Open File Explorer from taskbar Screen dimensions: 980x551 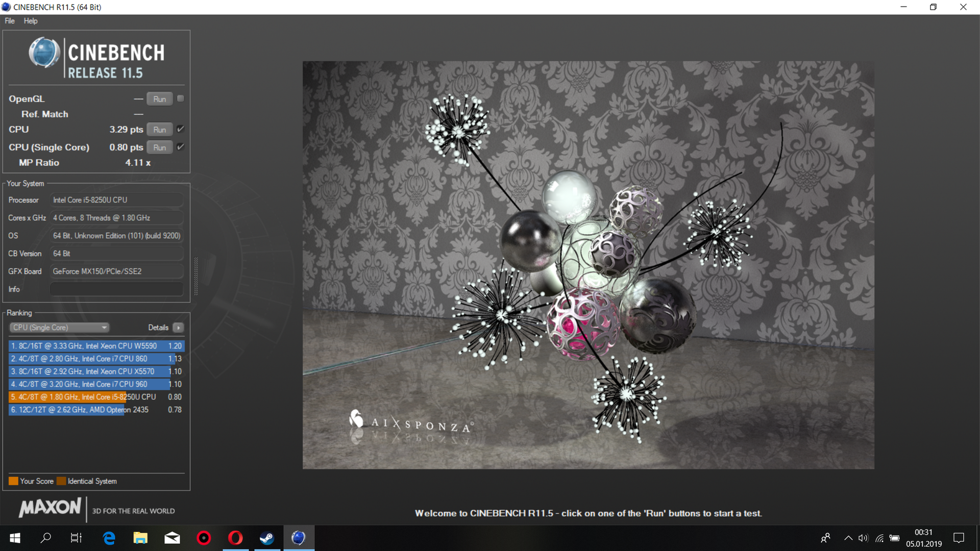coord(140,538)
